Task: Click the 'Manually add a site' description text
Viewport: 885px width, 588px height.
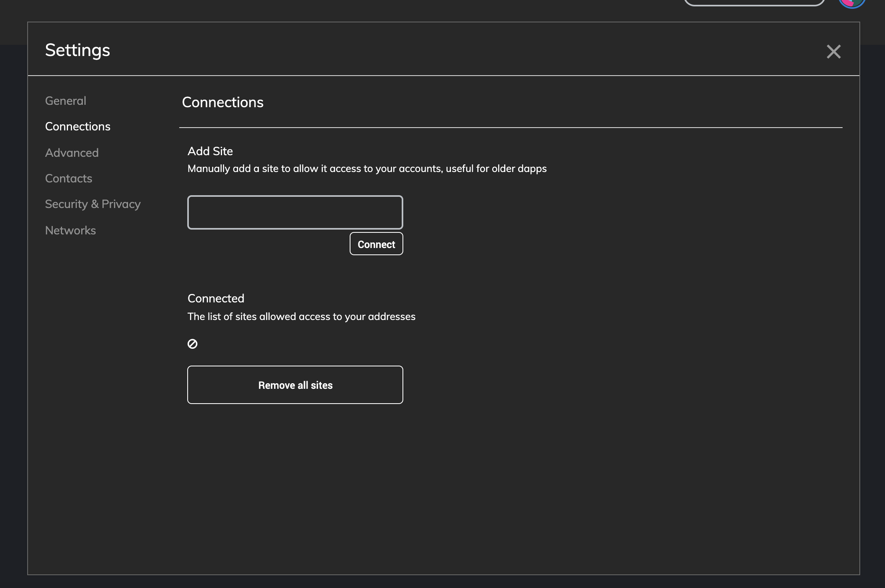Action: [367, 169]
